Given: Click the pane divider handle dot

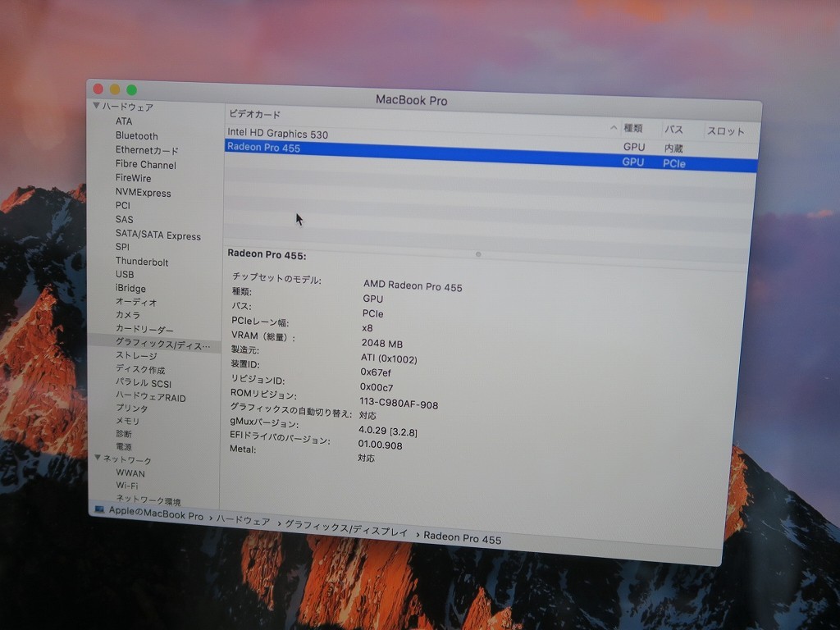Looking at the screenshot, I should point(478,254).
